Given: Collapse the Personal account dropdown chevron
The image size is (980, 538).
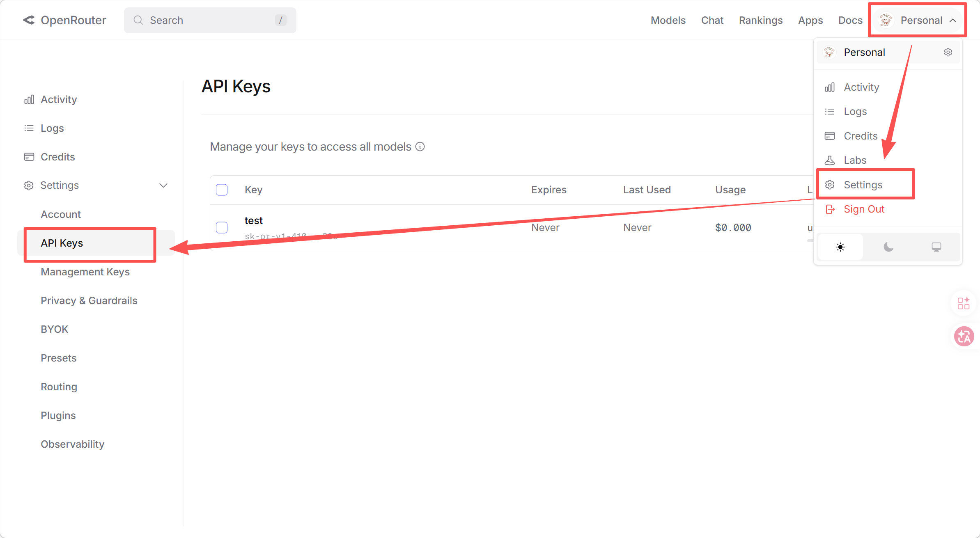Looking at the screenshot, I should pos(953,21).
